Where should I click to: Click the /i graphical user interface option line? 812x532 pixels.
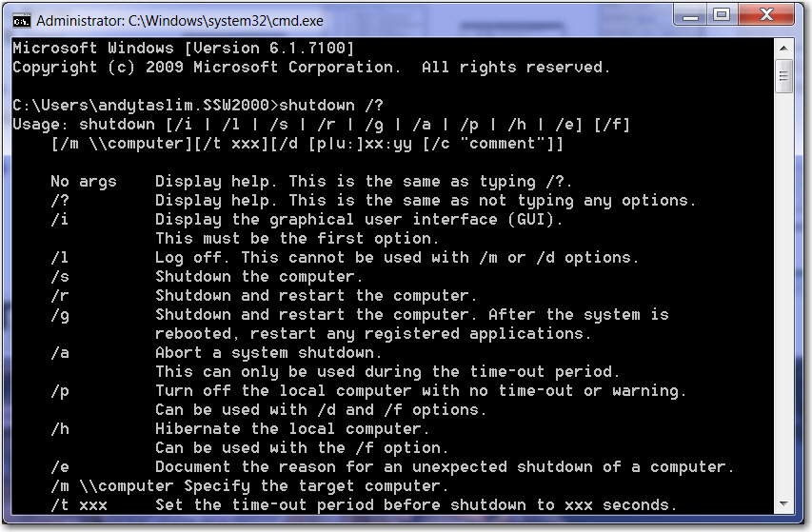click(x=359, y=219)
